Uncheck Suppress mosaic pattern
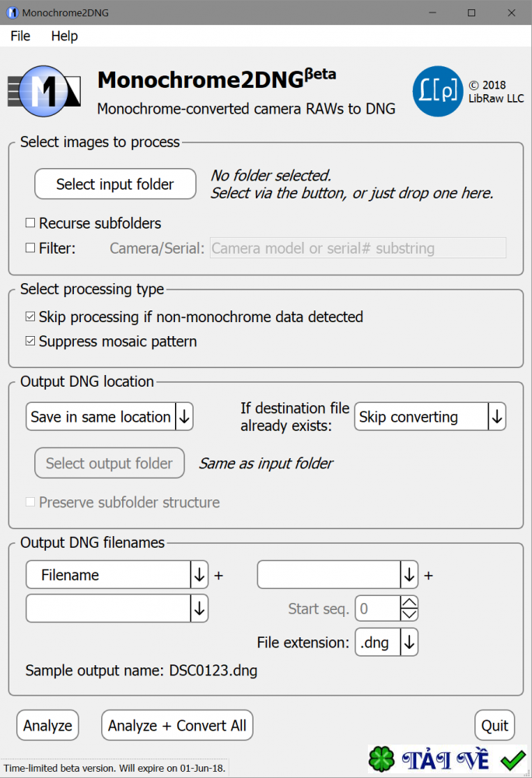 pos(30,342)
